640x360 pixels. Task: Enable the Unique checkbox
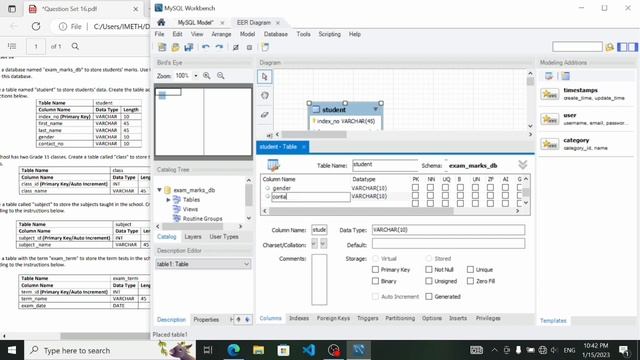(x=470, y=269)
